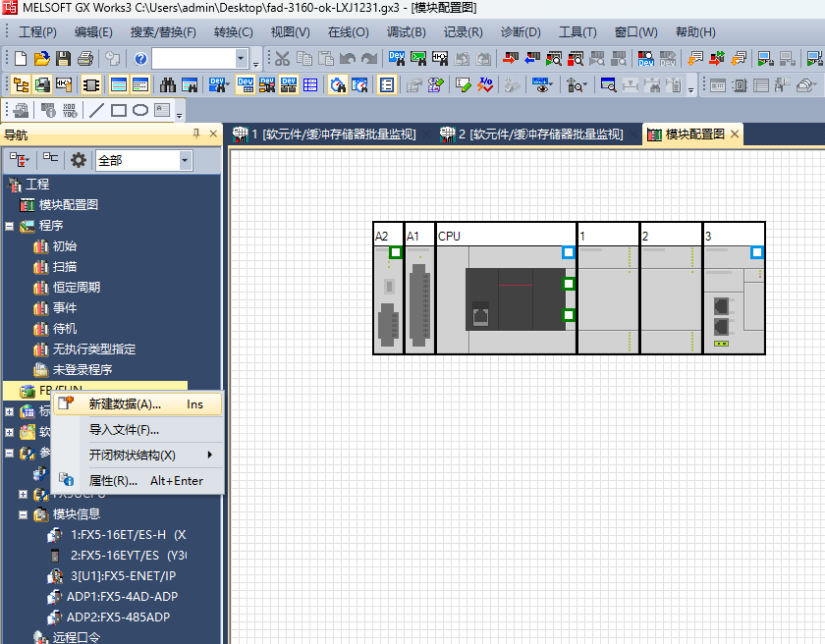Toggle the list view icon after stopwatch icons
Image resolution: width=825 pixels, height=644 pixels.
pos(387,84)
